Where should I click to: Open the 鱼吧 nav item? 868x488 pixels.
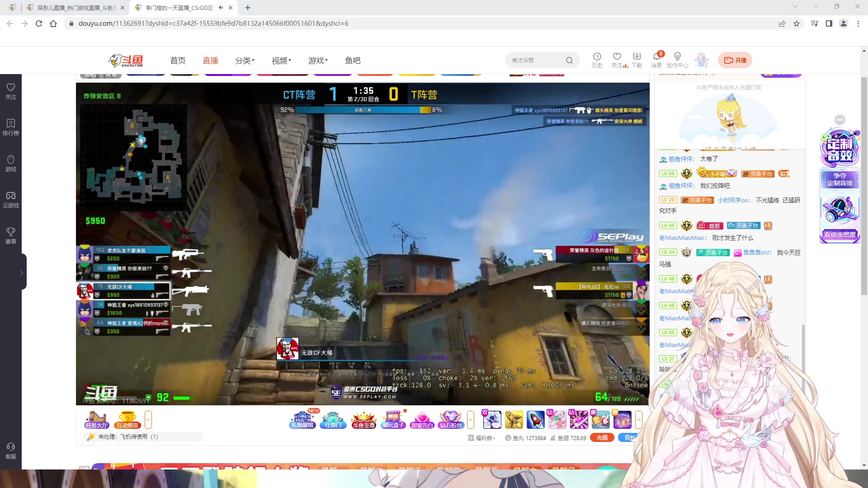(353, 61)
